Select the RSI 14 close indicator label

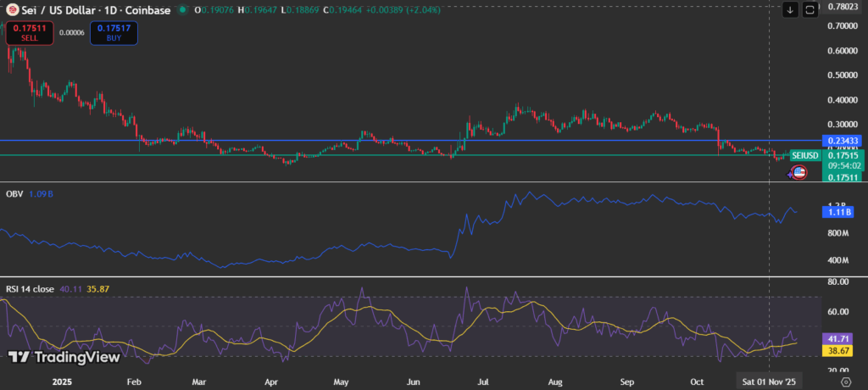tap(30, 289)
